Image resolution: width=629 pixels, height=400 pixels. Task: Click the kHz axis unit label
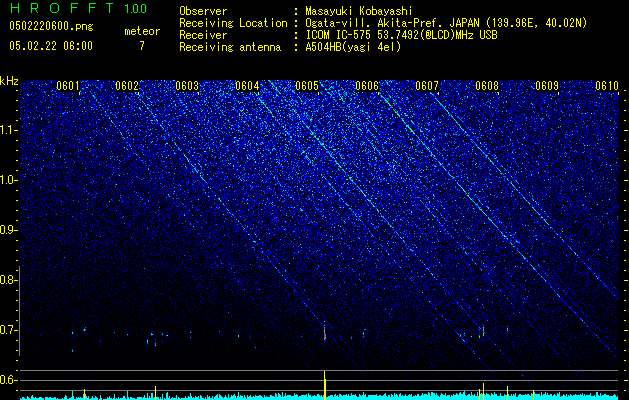pos(9,81)
